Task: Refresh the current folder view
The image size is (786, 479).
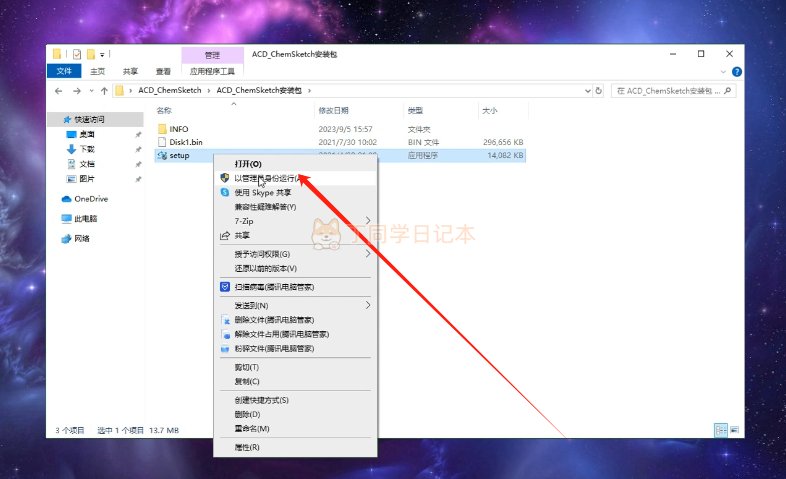Action: click(599, 91)
